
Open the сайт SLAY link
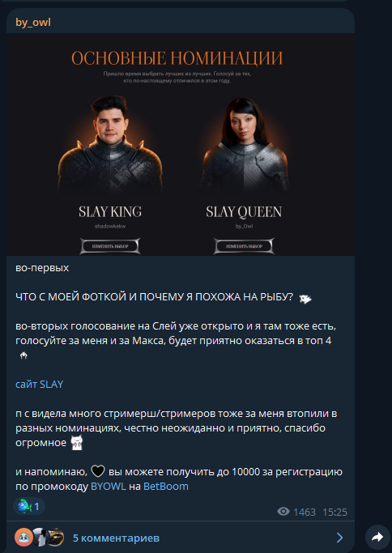pyautogui.click(x=39, y=384)
